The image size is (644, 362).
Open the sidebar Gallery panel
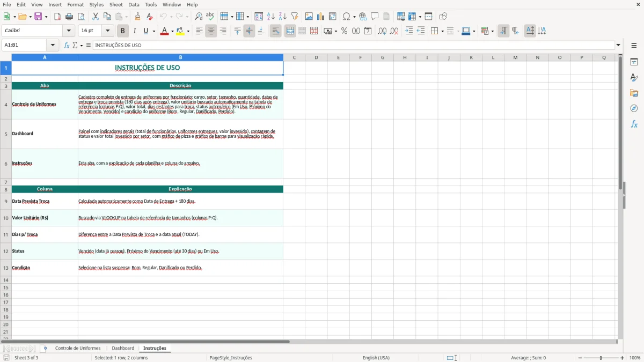coord(634,93)
